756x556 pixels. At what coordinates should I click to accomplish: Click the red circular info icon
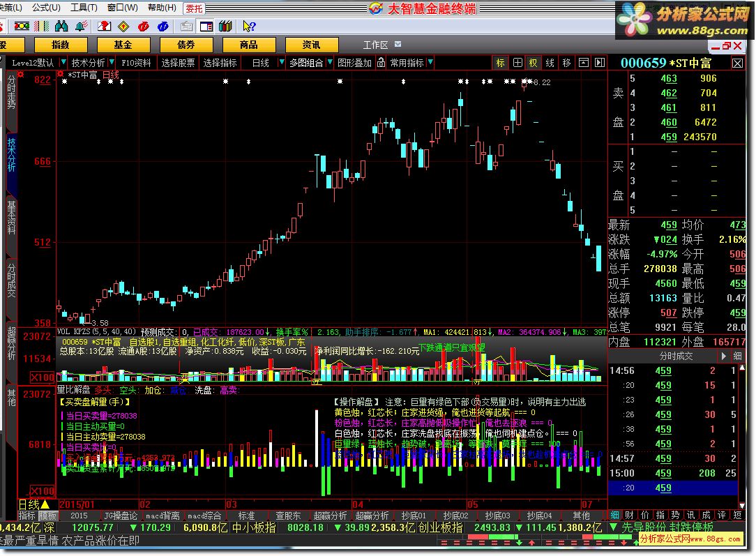point(143,26)
